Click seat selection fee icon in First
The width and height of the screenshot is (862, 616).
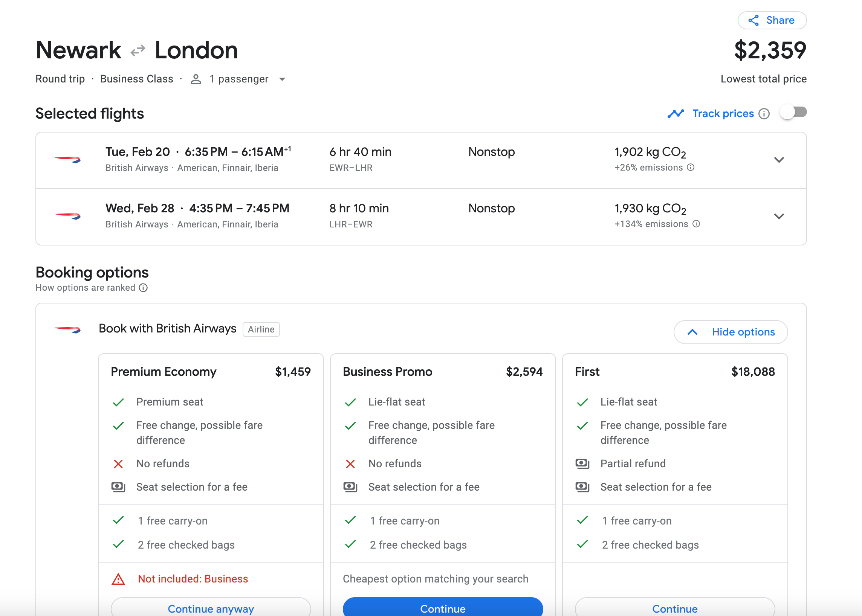point(582,486)
